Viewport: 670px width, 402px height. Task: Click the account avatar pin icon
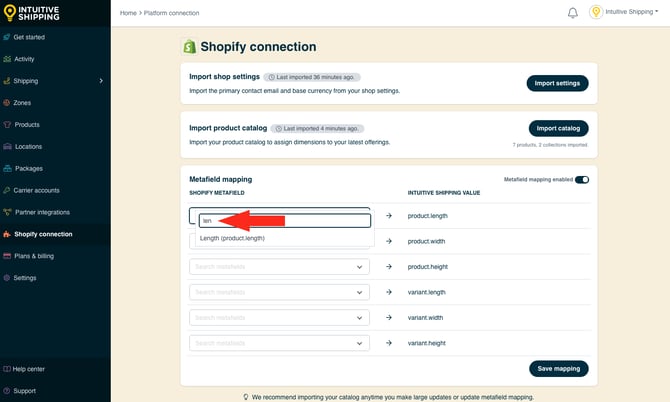(596, 12)
